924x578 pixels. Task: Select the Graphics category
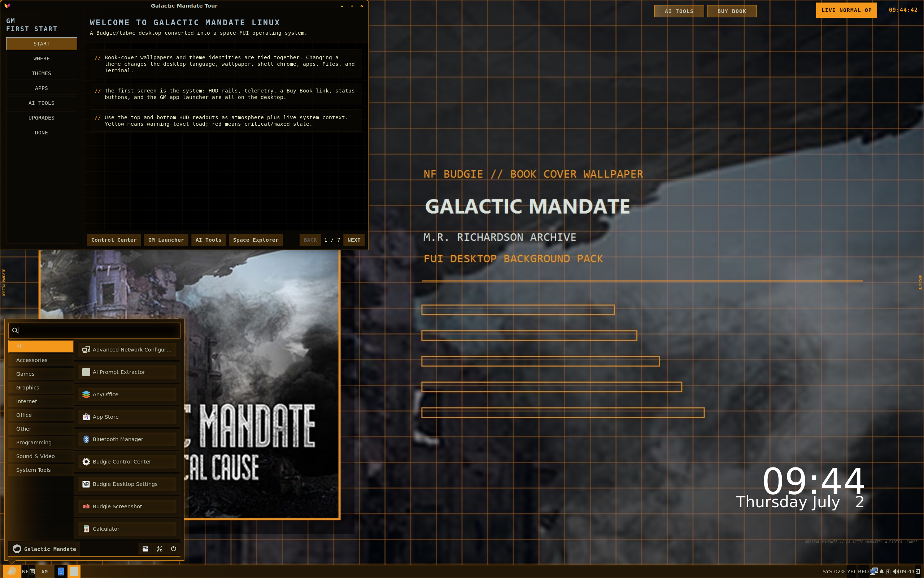(x=41, y=388)
